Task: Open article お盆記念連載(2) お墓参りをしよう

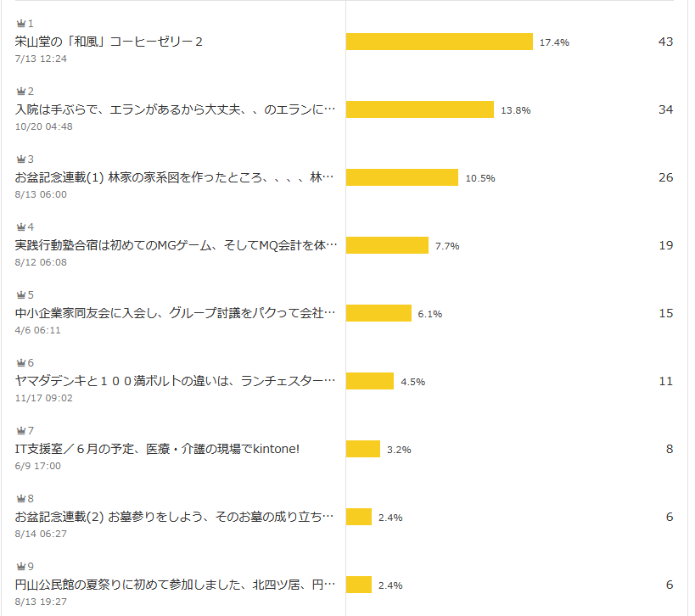Action: pos(174,517)
